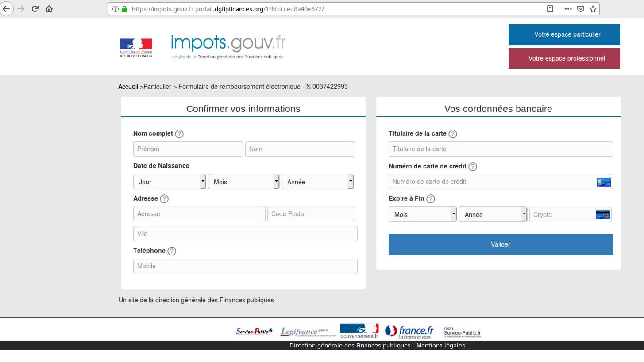Click help icon next to Nom complet
644x362 pixels.
tap(179, 134)
